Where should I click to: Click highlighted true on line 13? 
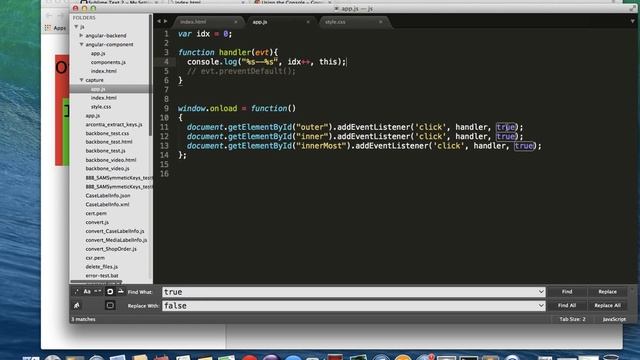click(x=524, y=146)
